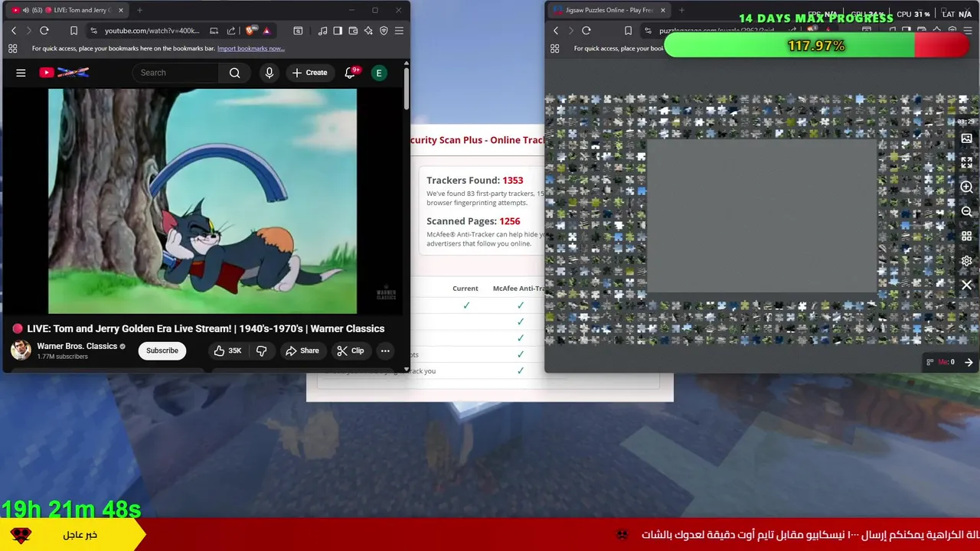Mute the tab audio speaker icon

(x=25, y=10)
